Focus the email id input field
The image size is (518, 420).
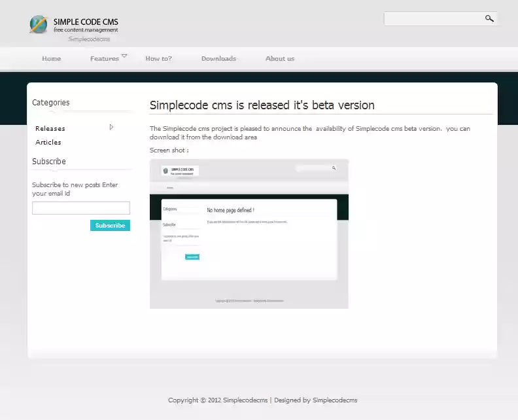pyautogui.click(x=81, y=208)
